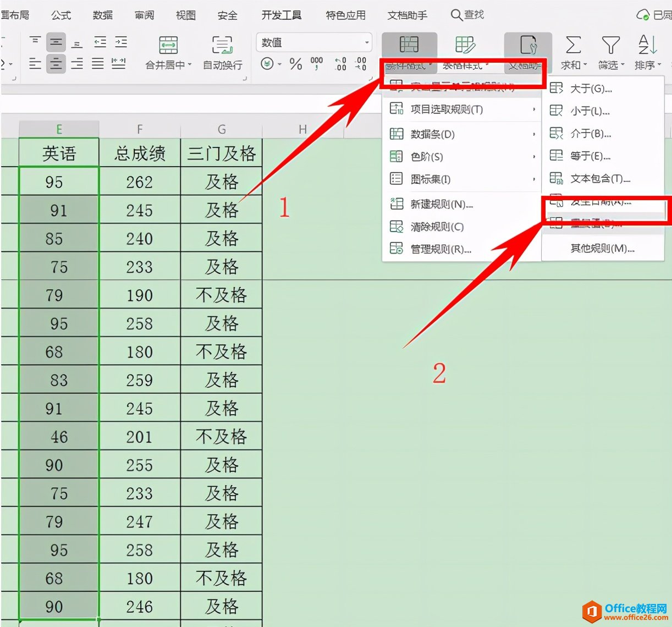
Task: Click the decrease indent icon
Action: [100, 42]
